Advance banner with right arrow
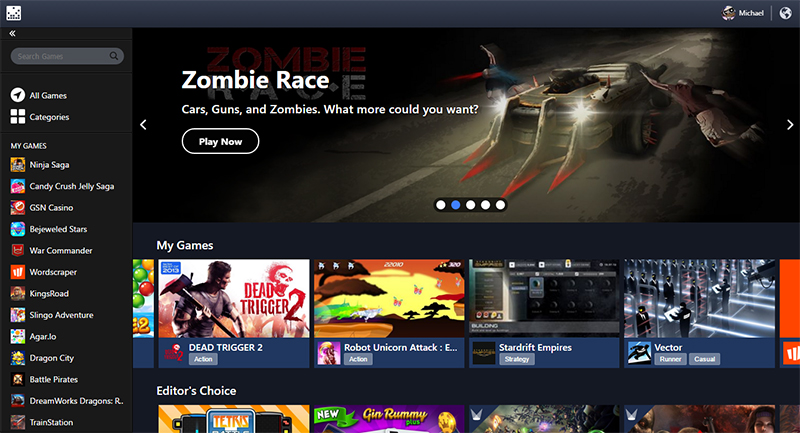This screenshot has height=433, width=800. [789, 124]
